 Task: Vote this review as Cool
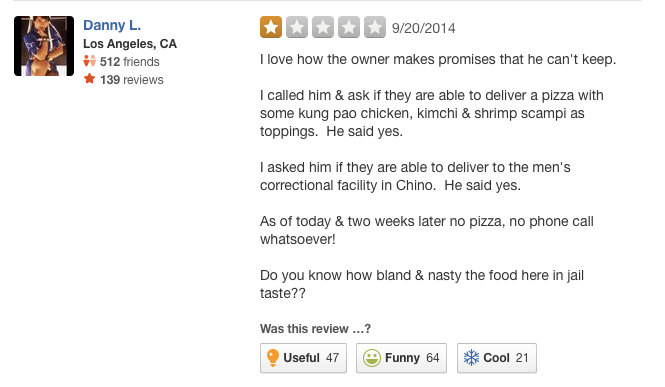497,358
